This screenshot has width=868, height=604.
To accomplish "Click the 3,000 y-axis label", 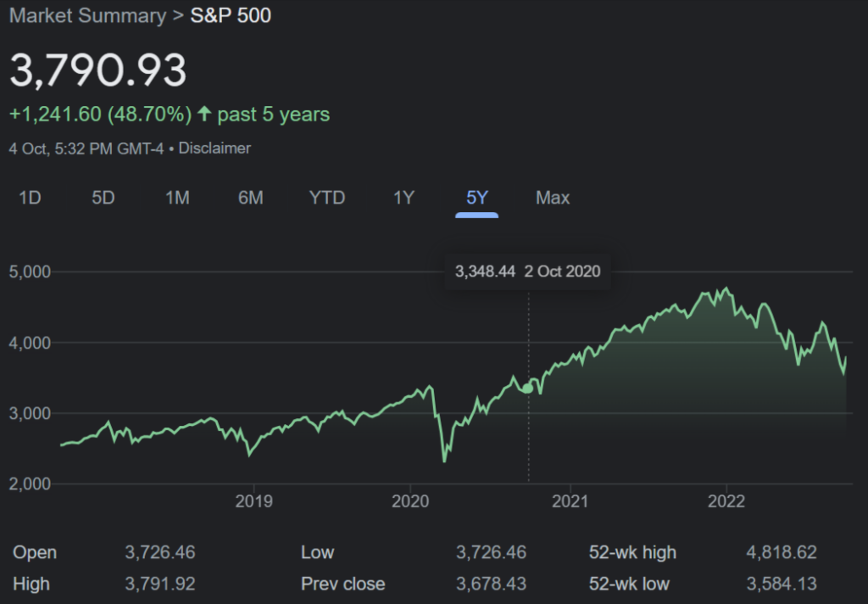I will [x=30, y=413].
